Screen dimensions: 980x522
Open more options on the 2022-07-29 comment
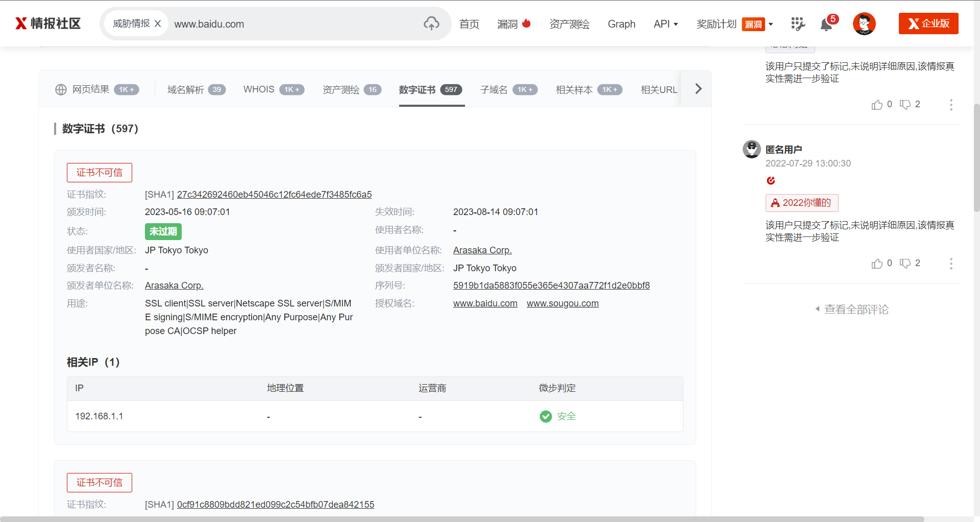click(x=950, y=264)
